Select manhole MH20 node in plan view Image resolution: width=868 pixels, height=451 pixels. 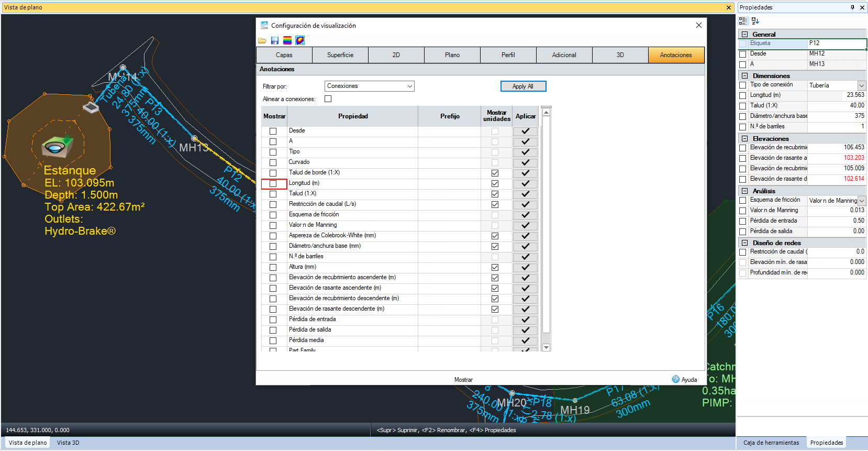[511, 393]
